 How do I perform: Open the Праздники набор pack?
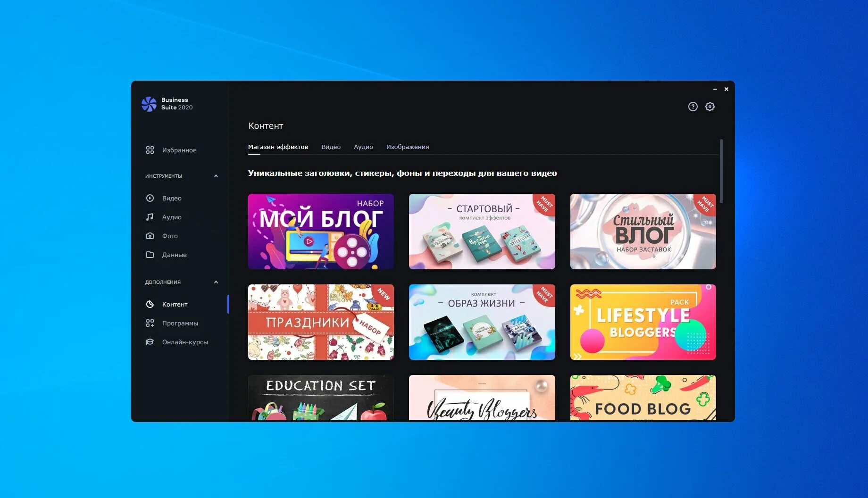tap(321, 322)
